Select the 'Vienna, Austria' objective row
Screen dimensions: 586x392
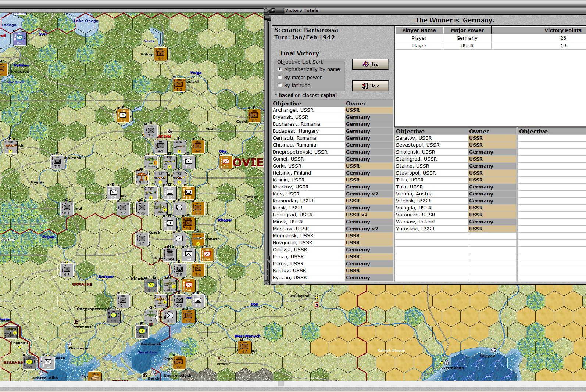[456, 194]
